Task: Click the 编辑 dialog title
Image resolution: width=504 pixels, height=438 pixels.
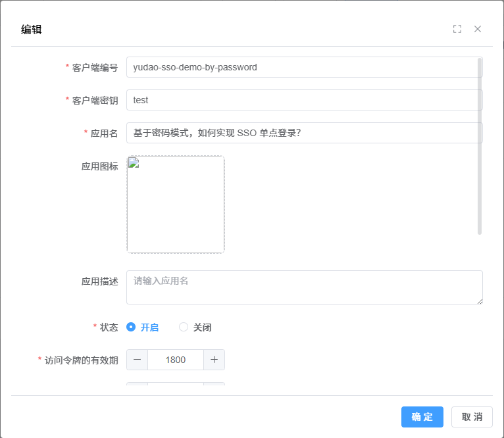Action: click(x=32, y=30)
